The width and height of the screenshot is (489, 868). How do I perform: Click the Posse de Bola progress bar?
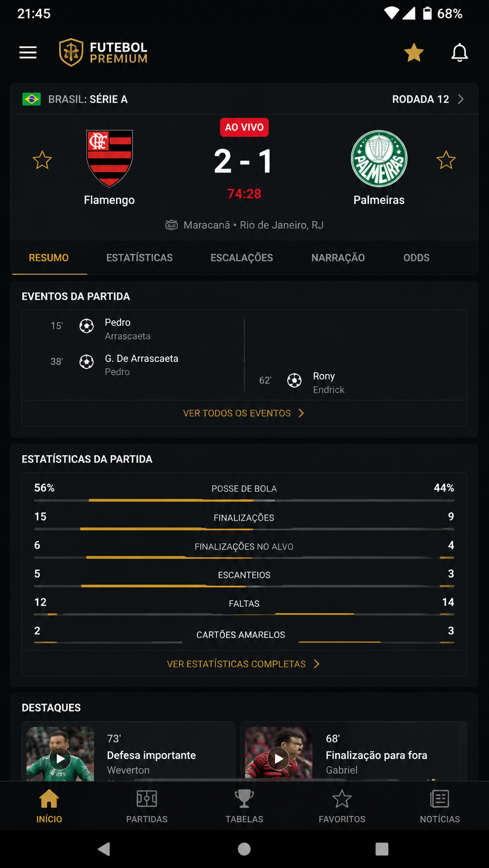click(x=244, y=500)
